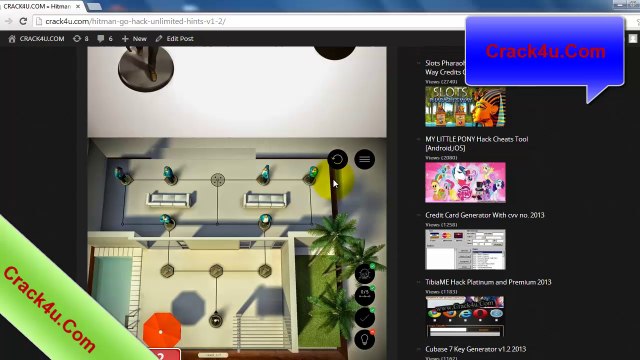Reload the page with the browser refresh icon
Screen dimensions: 640x360
click(23, 21)
